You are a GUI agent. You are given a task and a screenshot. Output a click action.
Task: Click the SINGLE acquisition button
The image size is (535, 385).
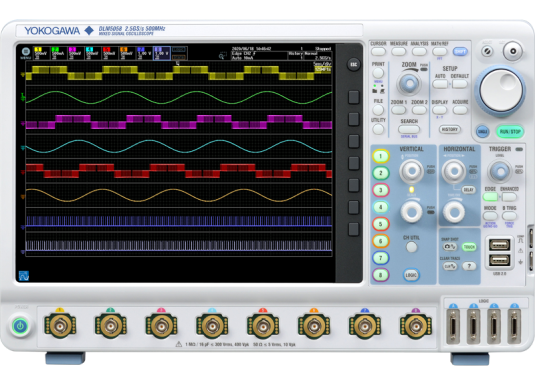[482, 132]
